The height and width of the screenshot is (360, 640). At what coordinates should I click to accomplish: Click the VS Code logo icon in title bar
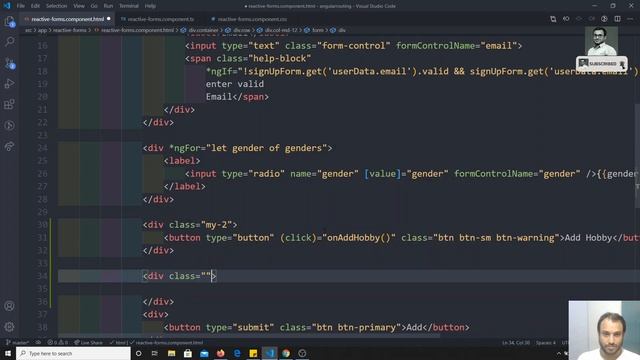tap(7, 6)
